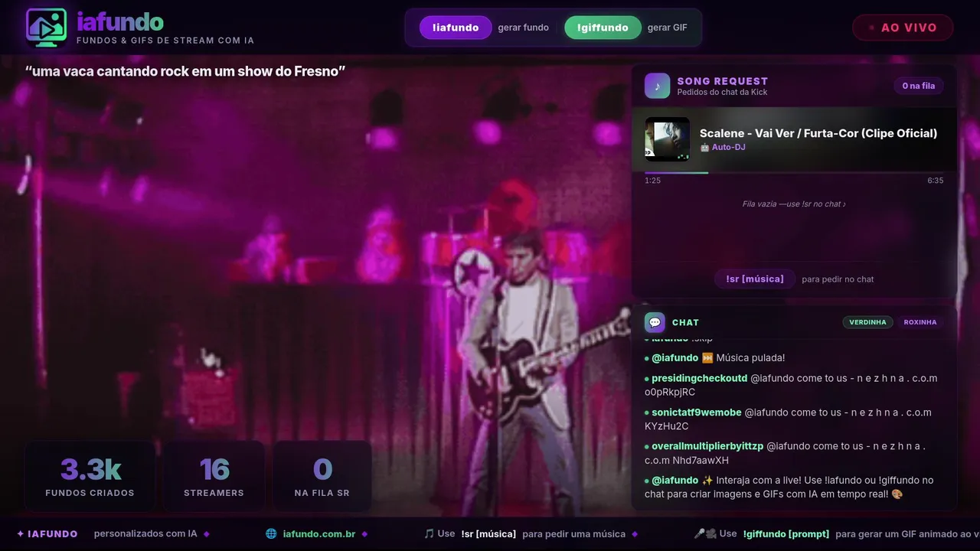Click the chat speech bubble icon
980x551 pixels.
coord(655,322)
